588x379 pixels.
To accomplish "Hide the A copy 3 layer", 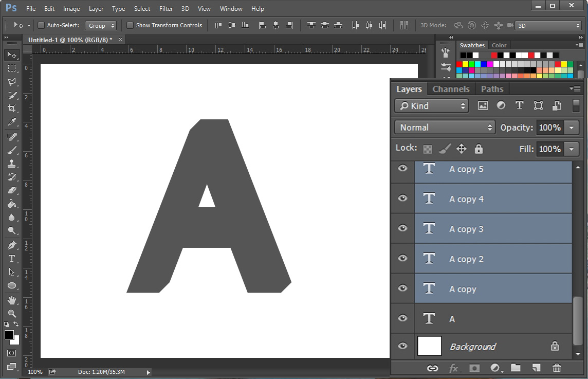I will click(403, 228).
